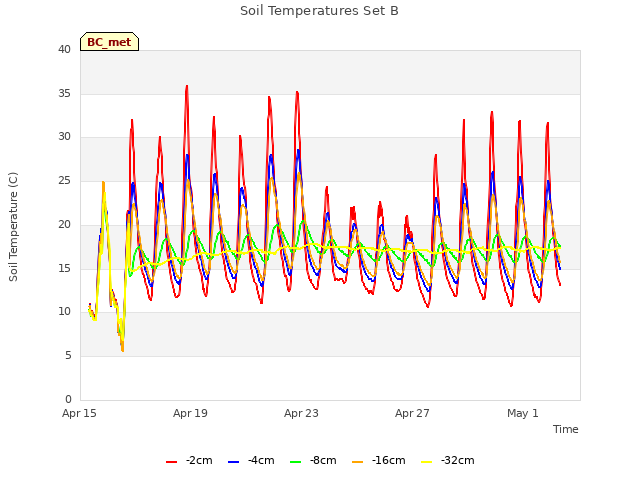Image resolution: width=640 pixels, height=480 pixels.
Task: Click the orange -16cm legend color marker
Action: point(358,462)
